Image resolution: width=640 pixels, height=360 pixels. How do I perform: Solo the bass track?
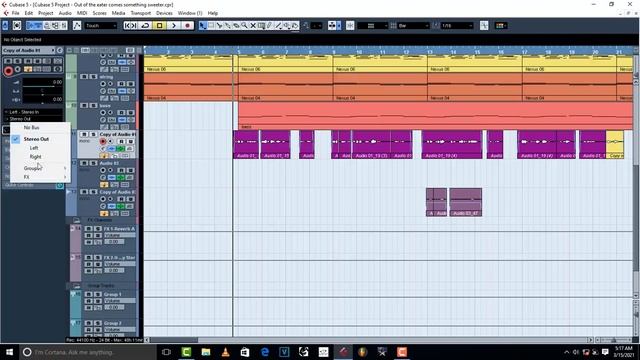tap(93, 105)
